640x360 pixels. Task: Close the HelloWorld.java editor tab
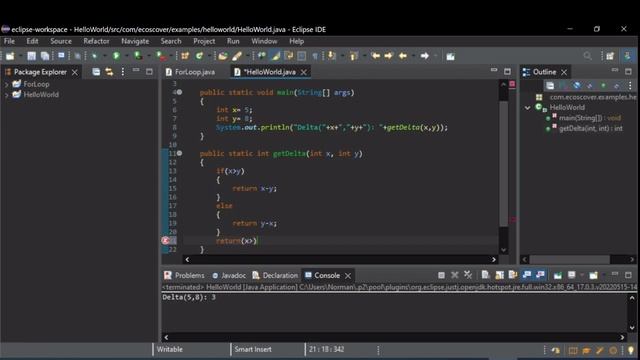[x=304, y=72]
